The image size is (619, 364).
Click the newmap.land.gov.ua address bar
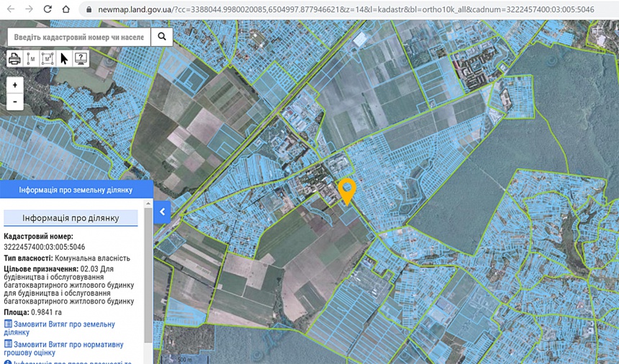pyautogui.click(x=345, y=9)
